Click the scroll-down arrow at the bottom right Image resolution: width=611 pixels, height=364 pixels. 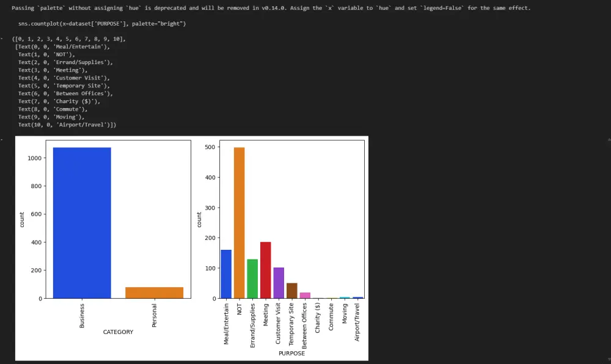coord(609,359)
